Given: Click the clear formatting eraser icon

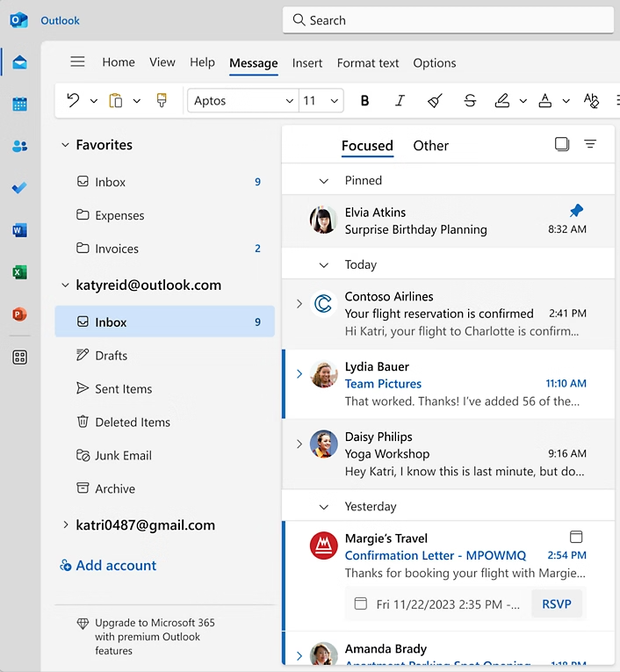Looking at the screenshot, I should pyautogui.click(x=435, y=101).
